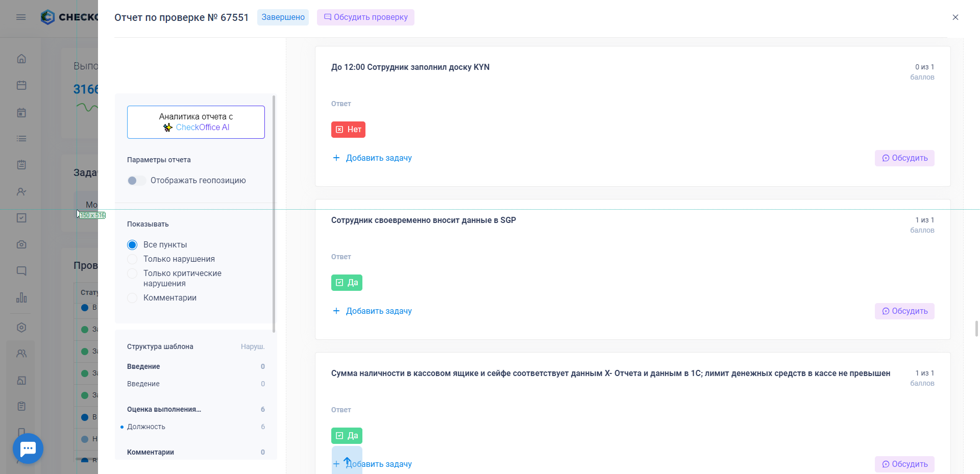Click the CheckOffice AI sparkle icon
Image resolution: width=980 pixels, height=474 pixels.
(x=168, y=128)
